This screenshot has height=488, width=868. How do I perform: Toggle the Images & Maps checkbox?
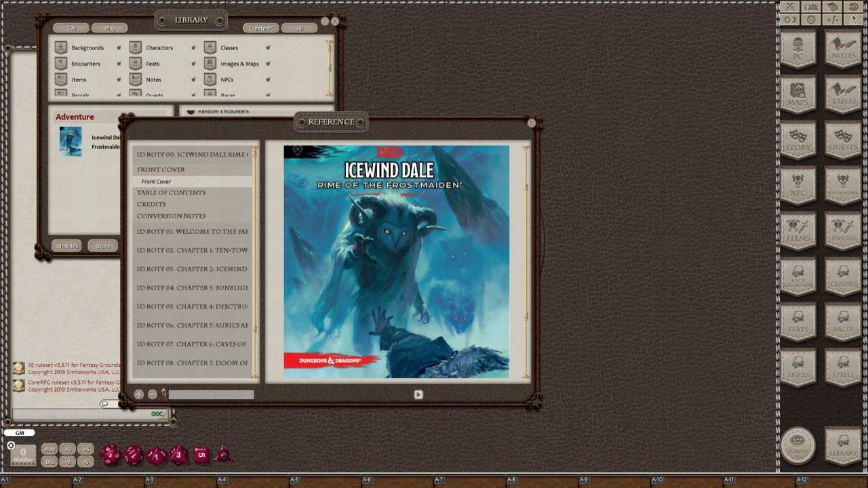pyautogui.click(x=269, y=63)
